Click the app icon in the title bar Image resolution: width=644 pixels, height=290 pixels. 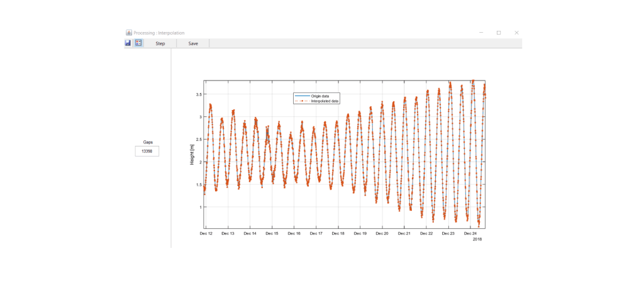pos(128,33)
